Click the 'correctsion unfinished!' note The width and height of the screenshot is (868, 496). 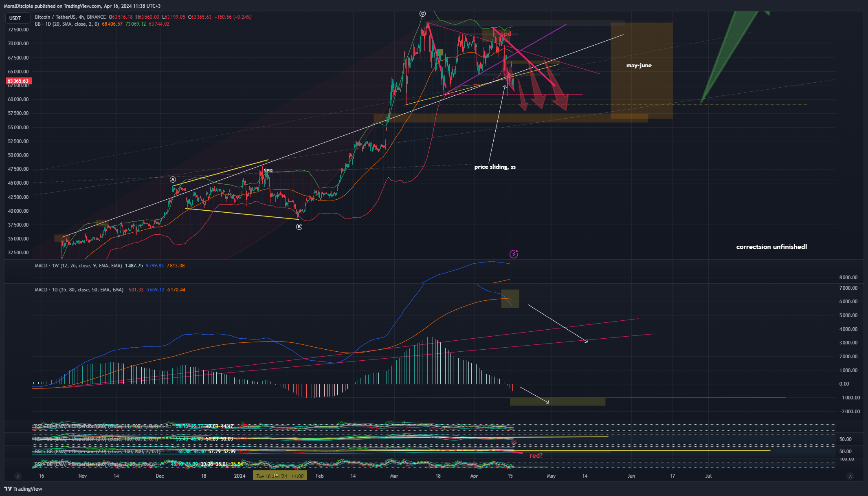[771, 247]
